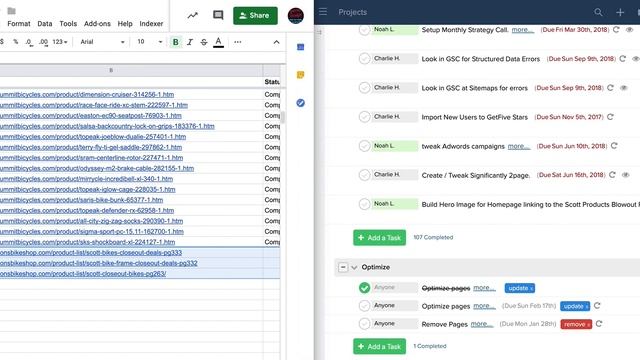Open Anyone assignee on Remove Pages

tap(394, 323)
